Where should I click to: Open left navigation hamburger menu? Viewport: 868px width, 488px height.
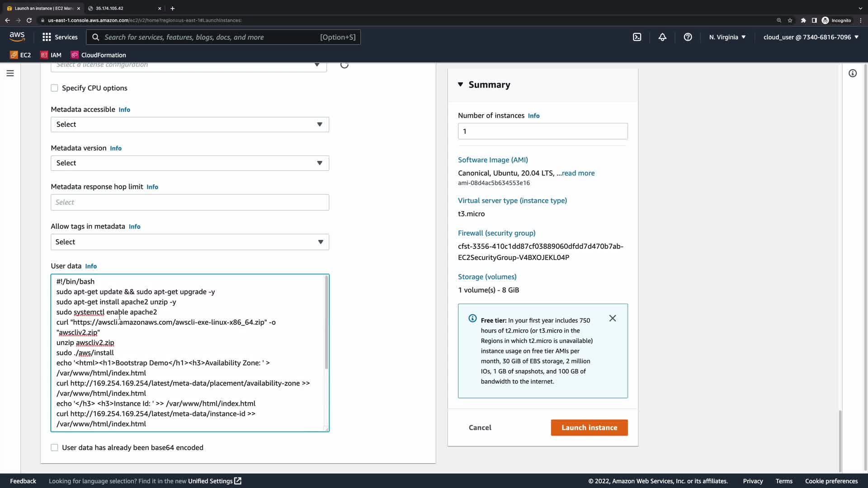coord(10,73)
